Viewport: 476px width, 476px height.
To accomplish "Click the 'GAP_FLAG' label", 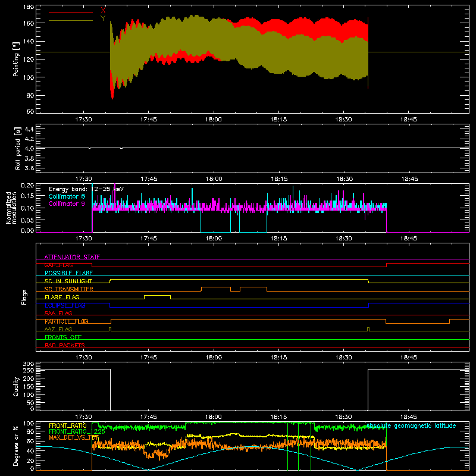I will [x=58, y=265].
